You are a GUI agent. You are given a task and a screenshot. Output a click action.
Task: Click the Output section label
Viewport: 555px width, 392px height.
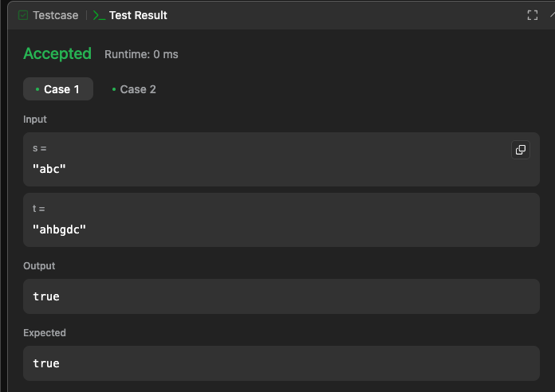39,265
